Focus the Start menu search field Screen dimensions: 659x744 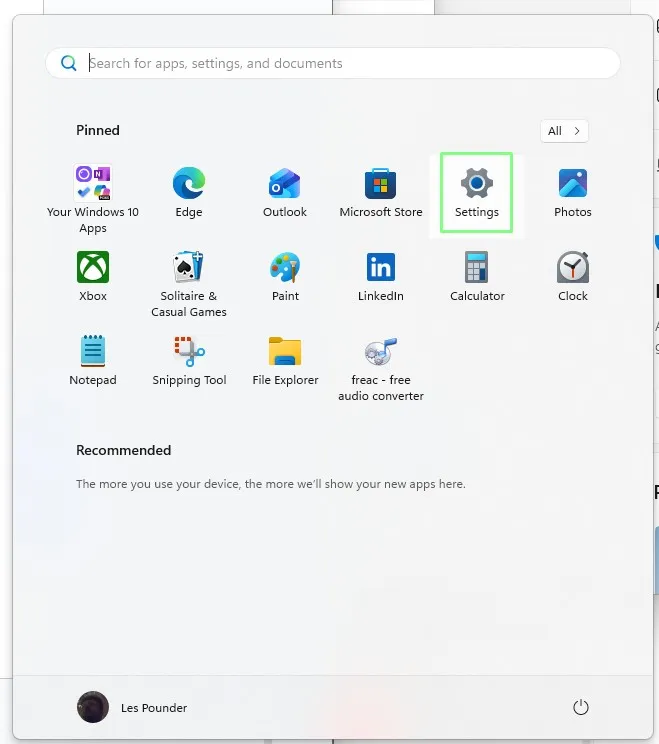333,63
